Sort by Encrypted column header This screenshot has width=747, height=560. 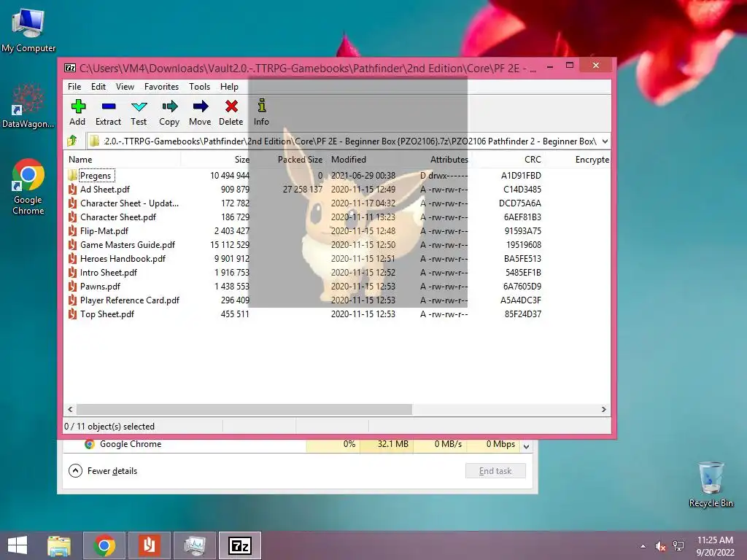pos(592,160)
